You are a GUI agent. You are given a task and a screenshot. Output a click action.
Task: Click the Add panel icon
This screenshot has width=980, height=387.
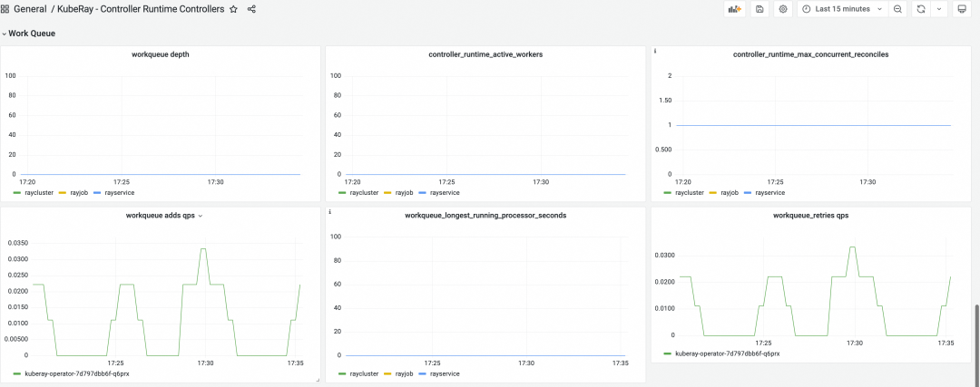click(x=734, y=9)
